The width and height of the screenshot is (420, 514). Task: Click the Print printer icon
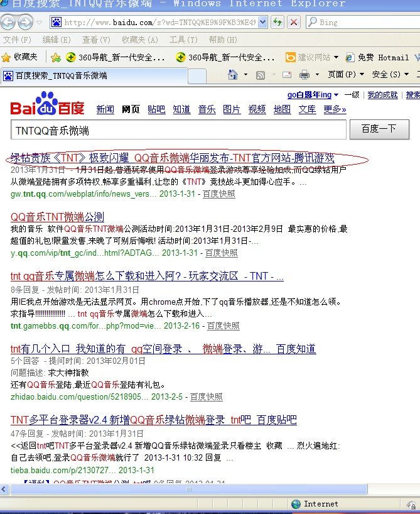[x=304, y=75]
